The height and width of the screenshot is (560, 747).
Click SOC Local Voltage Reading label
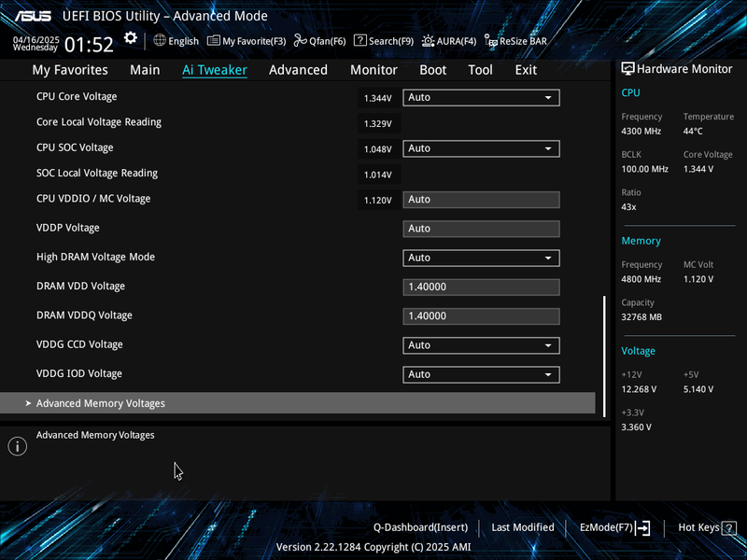pos(97,174)
